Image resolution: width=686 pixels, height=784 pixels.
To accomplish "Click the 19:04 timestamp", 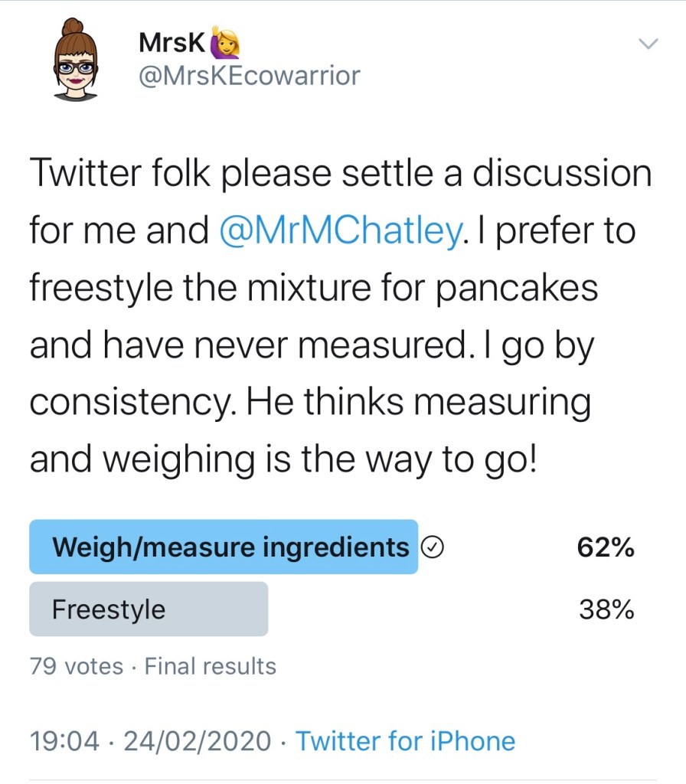I will click(x=65, y=741).
